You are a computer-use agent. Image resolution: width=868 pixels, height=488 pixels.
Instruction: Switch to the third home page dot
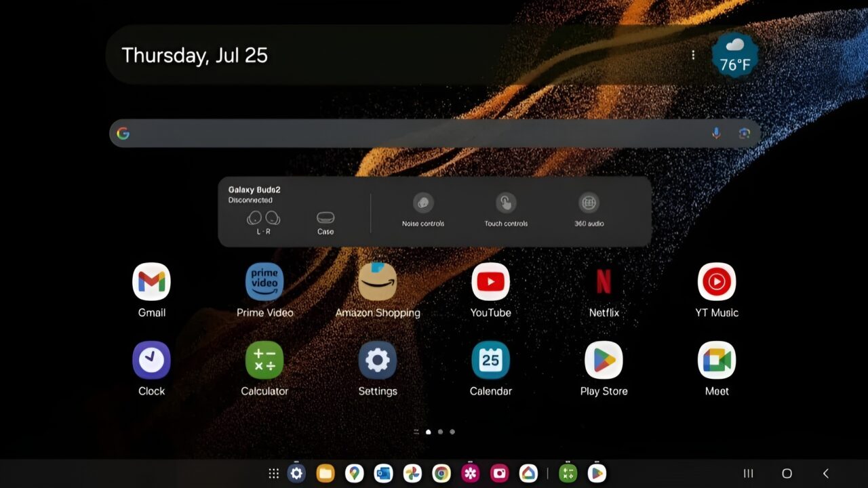click(440, 432)
